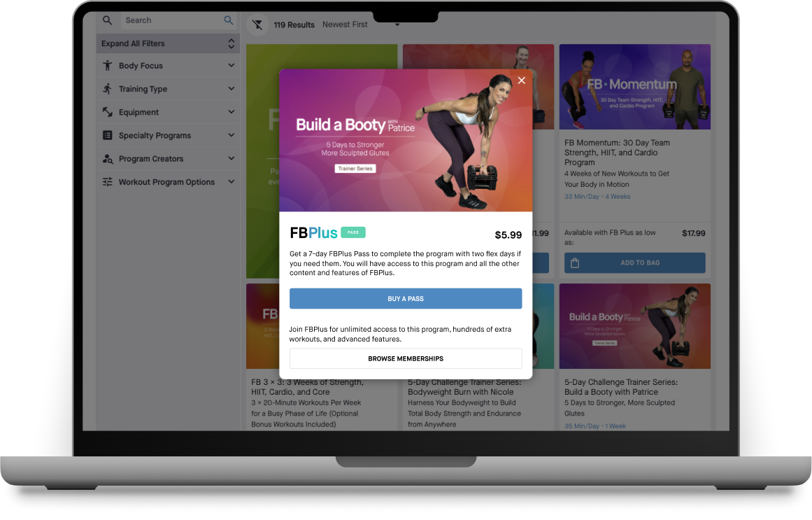Screen dimensions: 812x520
Task: Close the FBPlus pass popup
Action: tap(521, 80)
